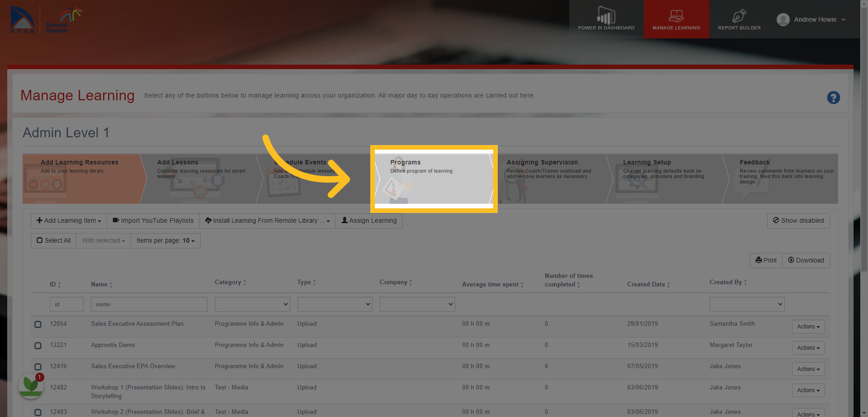Open the Created By filter dropdown
The height and width of the screenshot is (417, 868).
pos(747,304)
